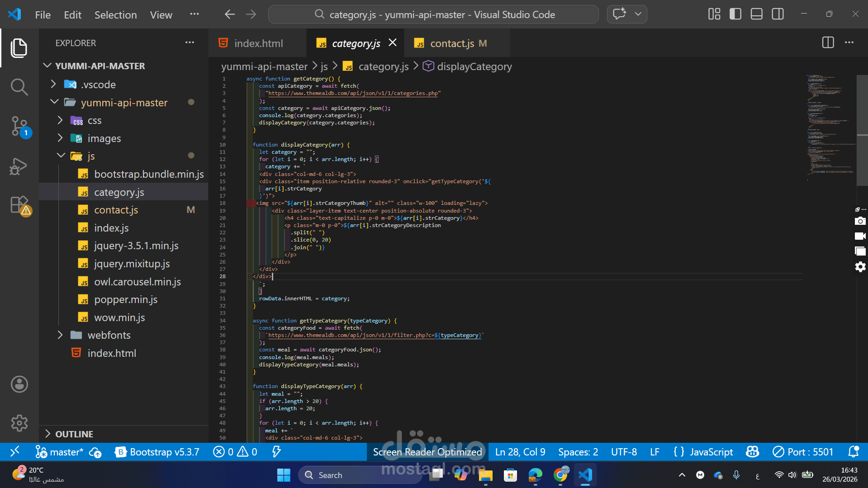Open the Selection menu
Image resolution: width=868 pixels, height=488 pixels.
(x=115, y=15)
